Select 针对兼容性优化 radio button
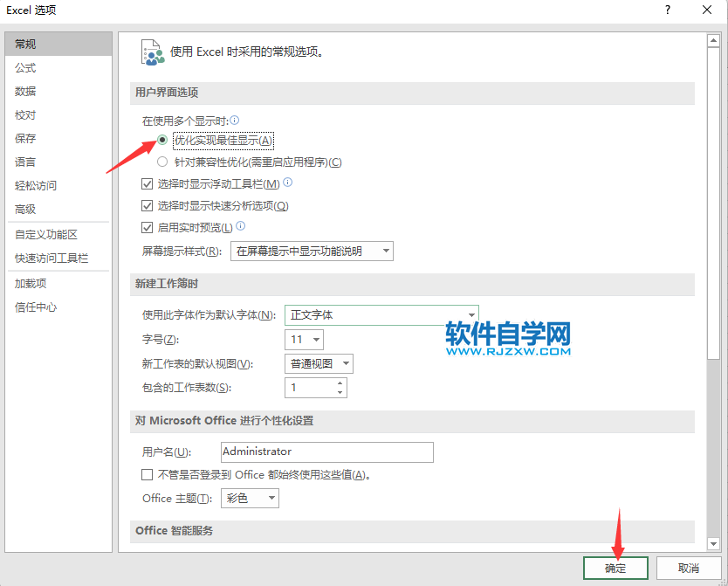The image size is (728, 586). point(162,162)
